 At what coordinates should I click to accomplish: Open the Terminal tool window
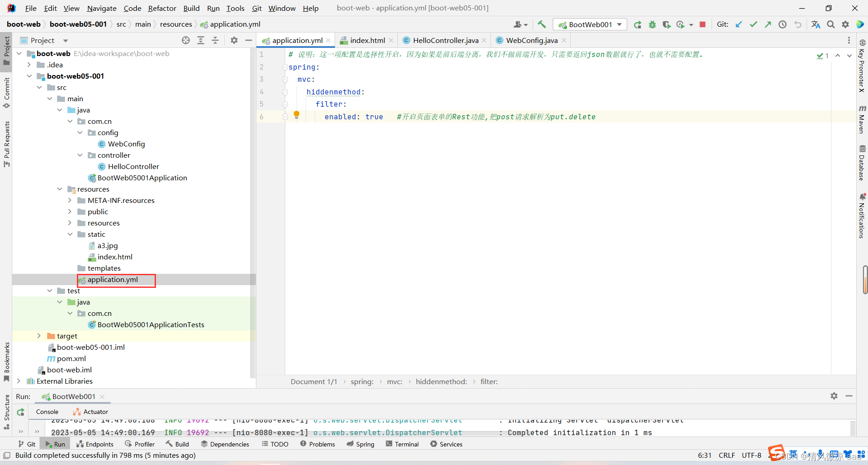point(402,444)
